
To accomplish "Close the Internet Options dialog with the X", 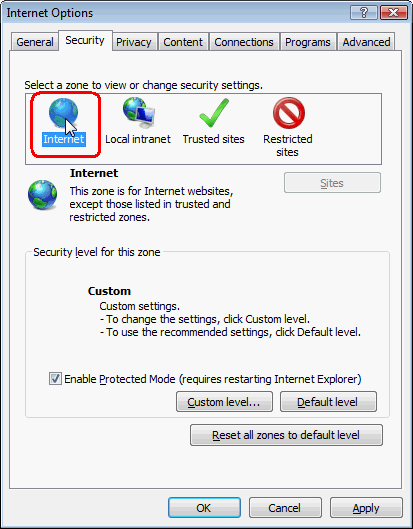I will tap(393, 13).
